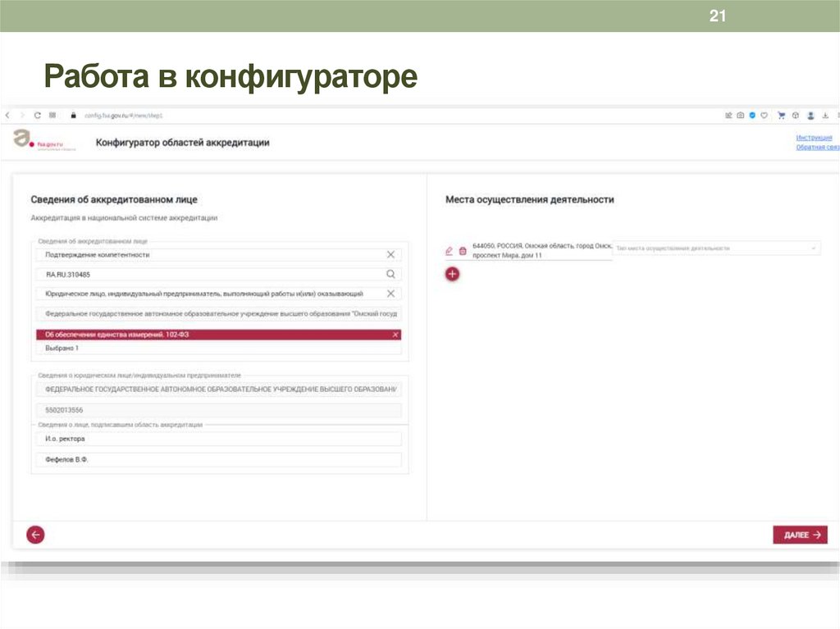Open browser bookmarks heart icon
The height and width of the screenshot is (629, 840).
pyautogui.click(x=764, y=115)
